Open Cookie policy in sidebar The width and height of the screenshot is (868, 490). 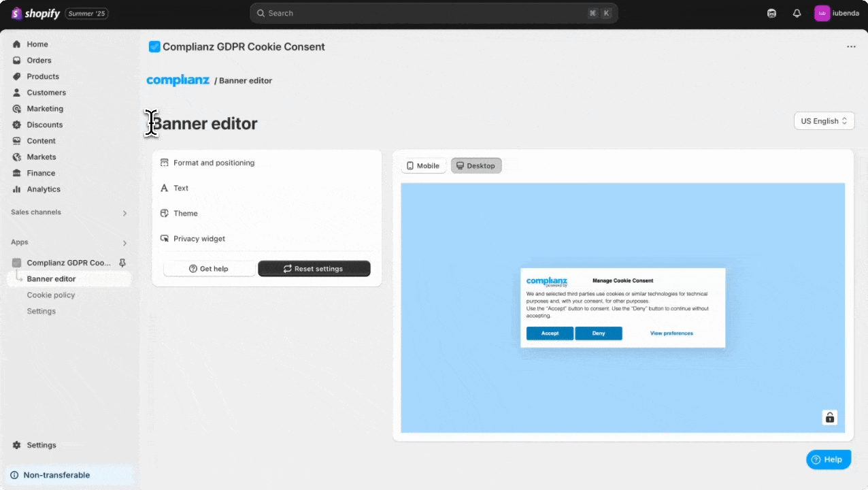[x=51, y=295]
